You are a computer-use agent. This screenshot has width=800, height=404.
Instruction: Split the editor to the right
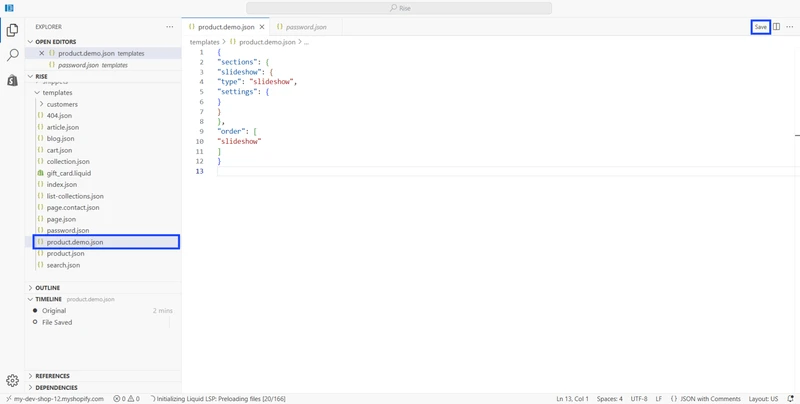coord(776,27)
